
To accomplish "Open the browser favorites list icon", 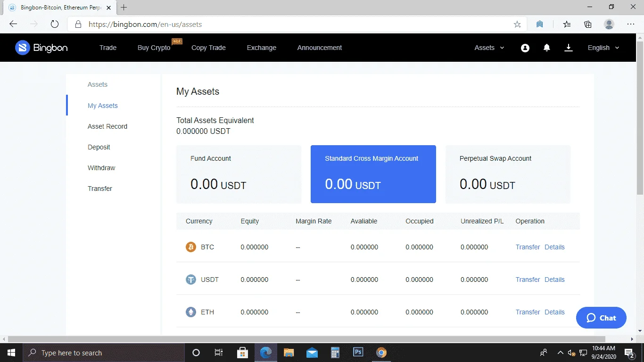I will pos(567,25).
